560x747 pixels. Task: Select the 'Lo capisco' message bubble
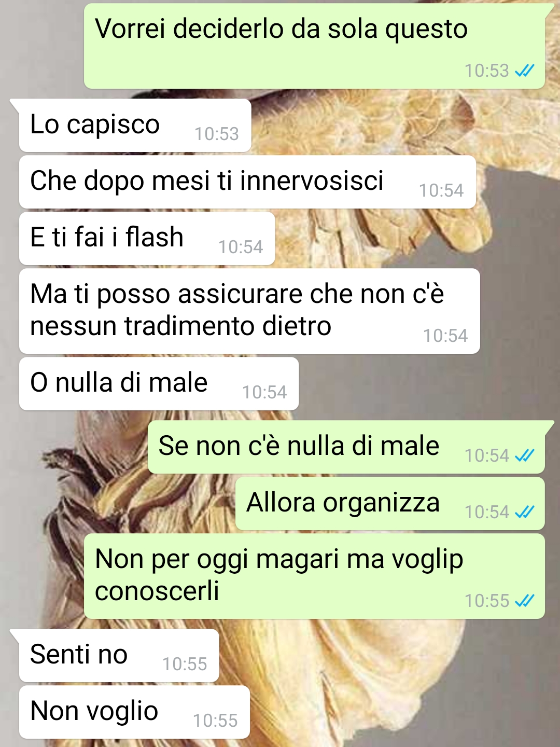tap(135, 126)
